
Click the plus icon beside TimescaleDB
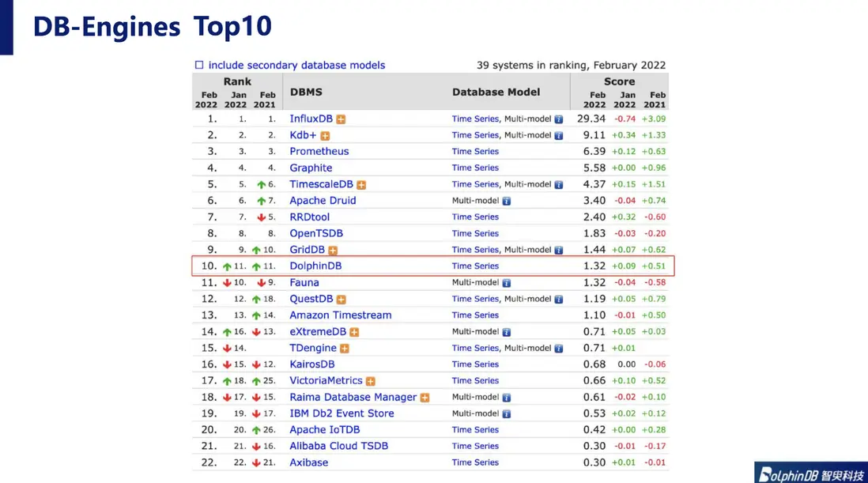pyautogui.click(x=361, y=185)
